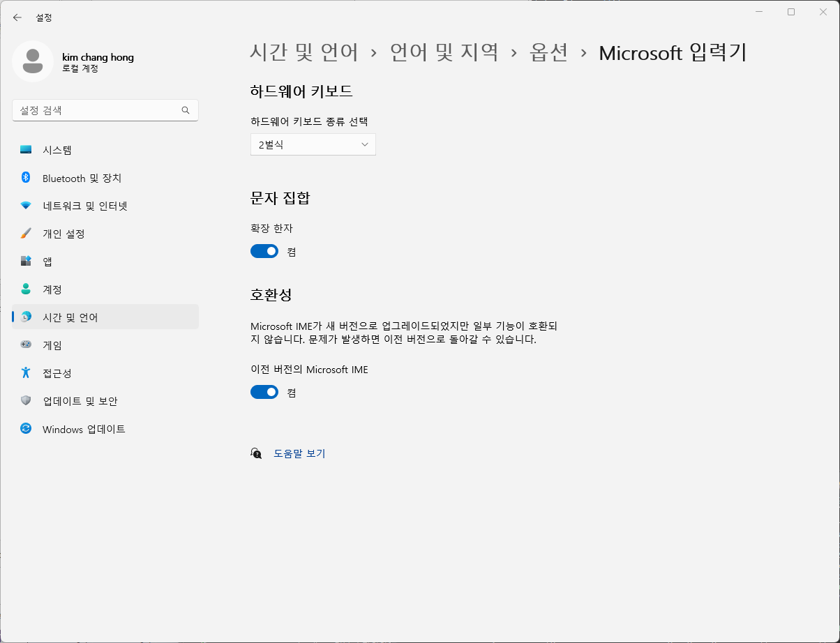
Task: Click the 업데이트 및 보안 shield icon
Action: point(26,401)
